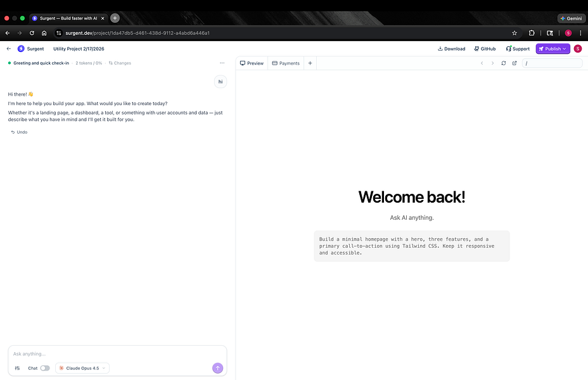Switch to the Preview tab
The width and height of the screenshot is (588, 380).
252,63
